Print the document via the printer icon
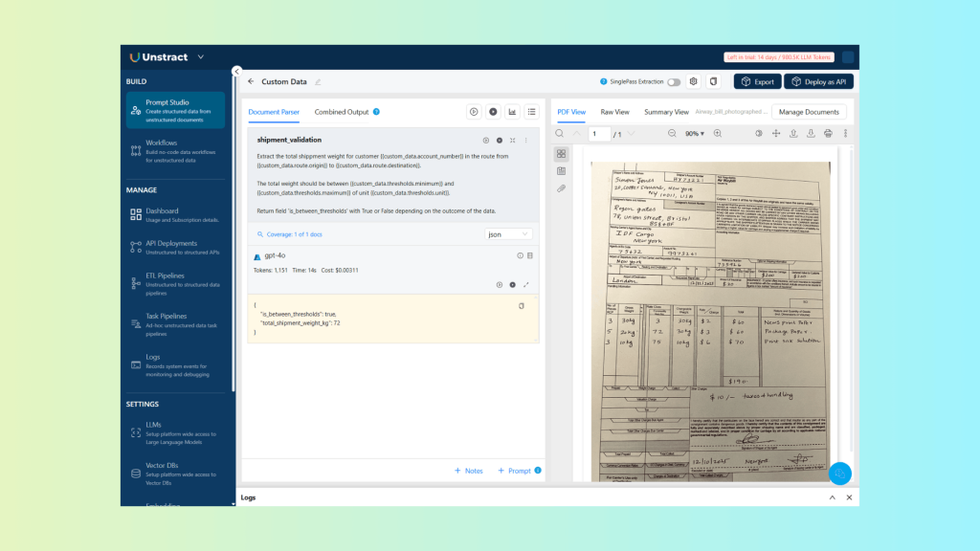Screen dimensions: 980x551 [x=827, y=133]
